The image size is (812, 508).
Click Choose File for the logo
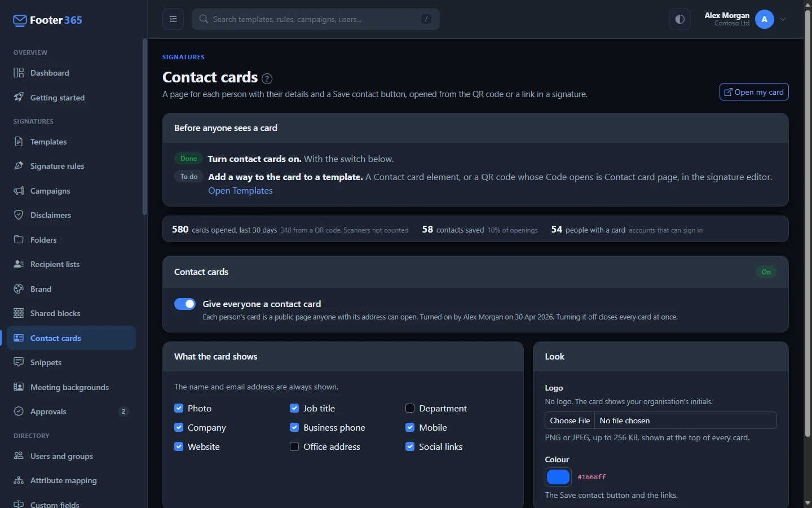pos(570,421)
